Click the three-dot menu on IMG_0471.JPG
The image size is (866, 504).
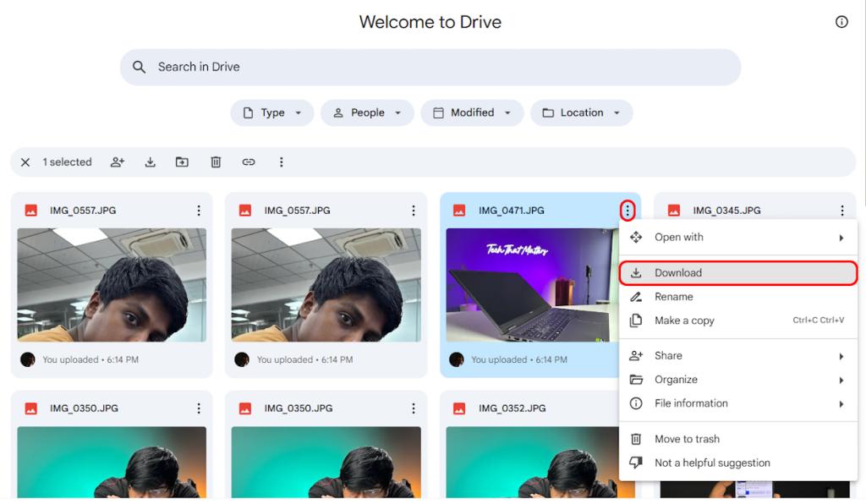(628, 211)
